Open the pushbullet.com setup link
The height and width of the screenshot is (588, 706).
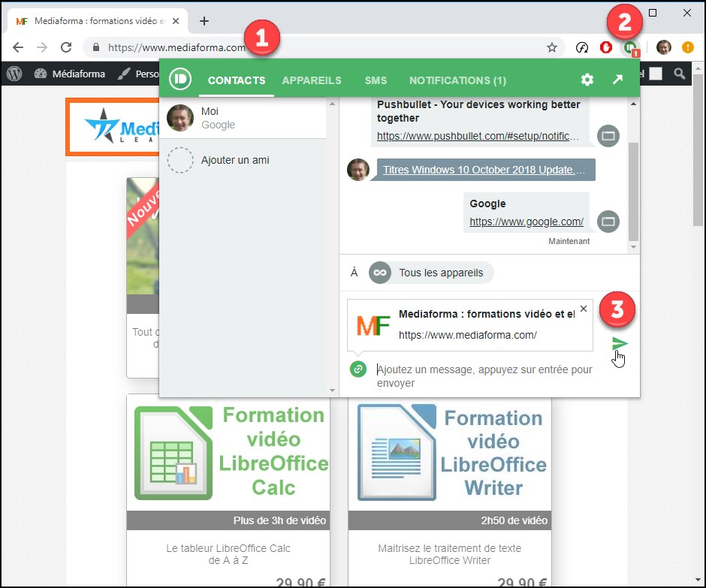478,136
